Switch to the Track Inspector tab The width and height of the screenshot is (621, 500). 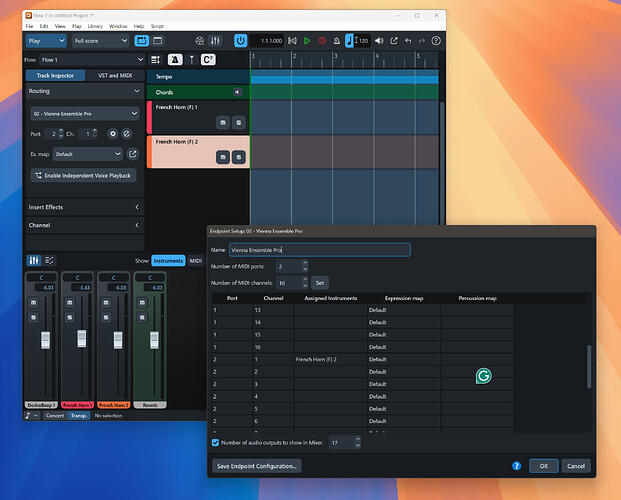click(55, 75)
